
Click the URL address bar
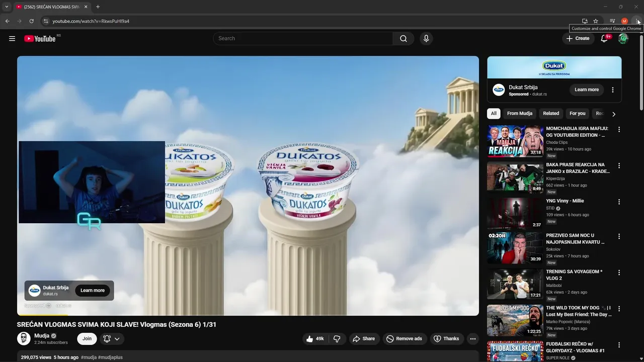312,21
